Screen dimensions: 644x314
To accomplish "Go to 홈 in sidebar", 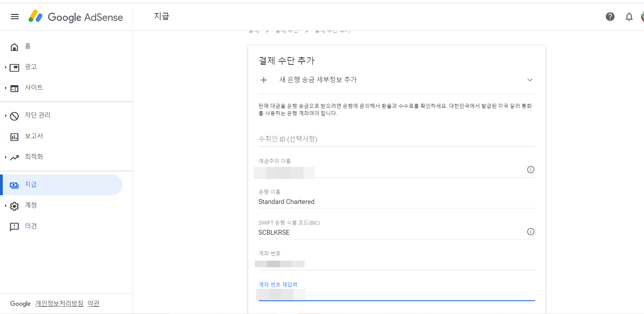I will (61, 46).
